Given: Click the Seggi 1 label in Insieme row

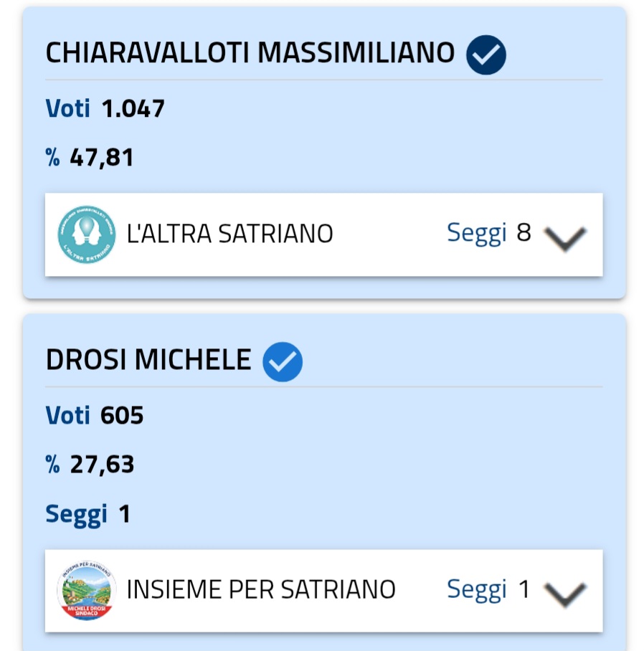Looking at the screenshot, I should coord(488,589).
